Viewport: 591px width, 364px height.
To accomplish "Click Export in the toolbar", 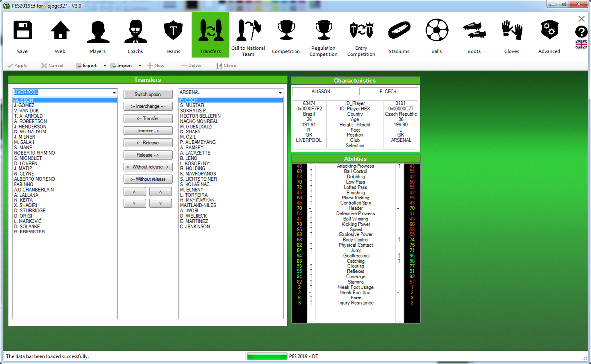I will coord(86,66).
